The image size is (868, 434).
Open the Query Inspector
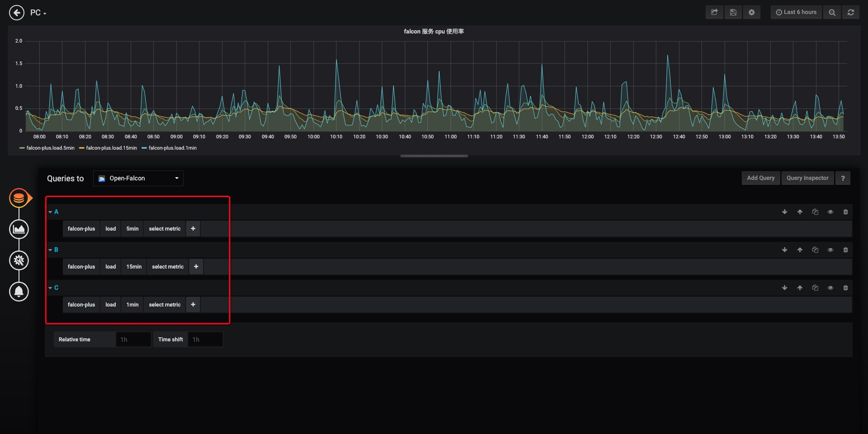(807, 178)
